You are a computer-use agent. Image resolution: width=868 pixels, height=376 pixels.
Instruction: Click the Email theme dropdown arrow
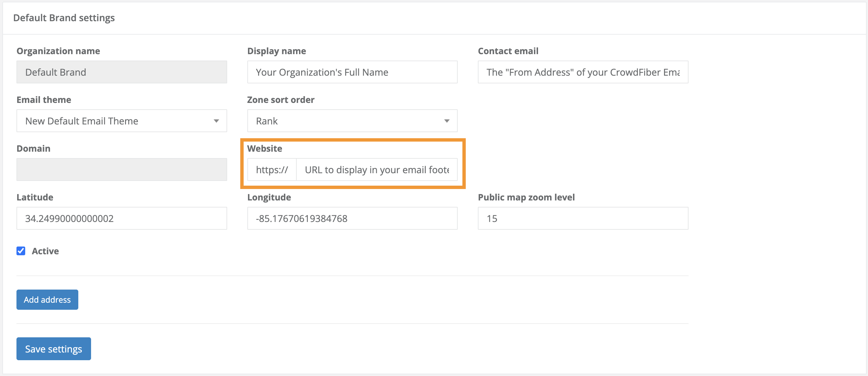pyautogui.click(x=216, y=121)
